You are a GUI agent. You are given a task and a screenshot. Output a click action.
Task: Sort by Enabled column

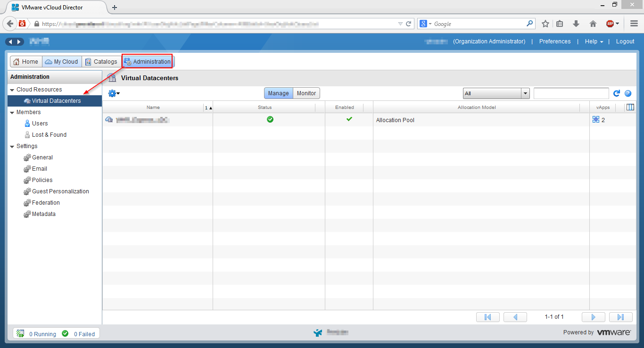pos(345,108)
